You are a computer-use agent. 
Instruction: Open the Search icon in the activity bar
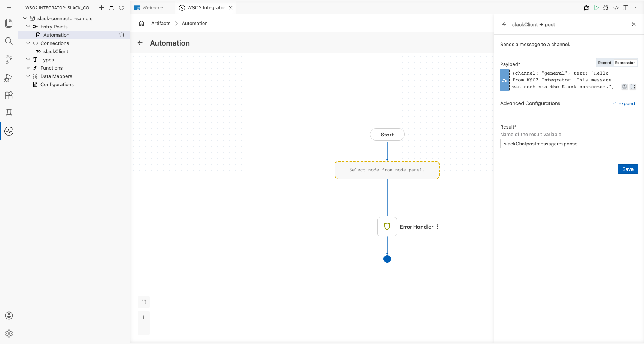pos(9,41)
